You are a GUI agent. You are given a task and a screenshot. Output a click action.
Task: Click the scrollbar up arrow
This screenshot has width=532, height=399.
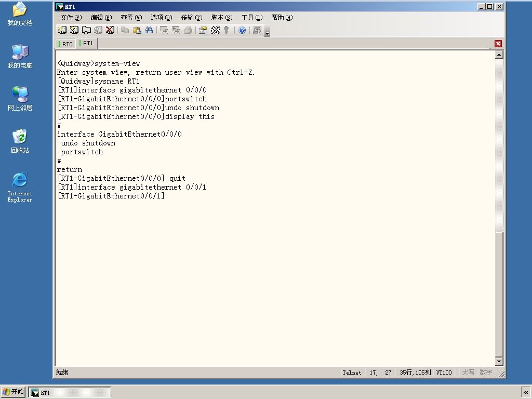click(499, 55)
